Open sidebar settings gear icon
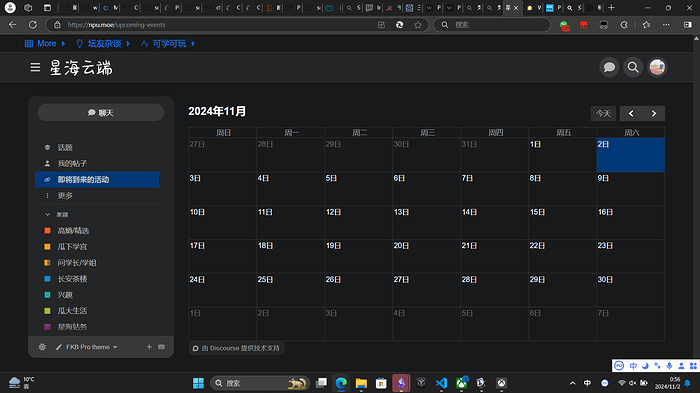The image size is (700, 393). [42, 347]
